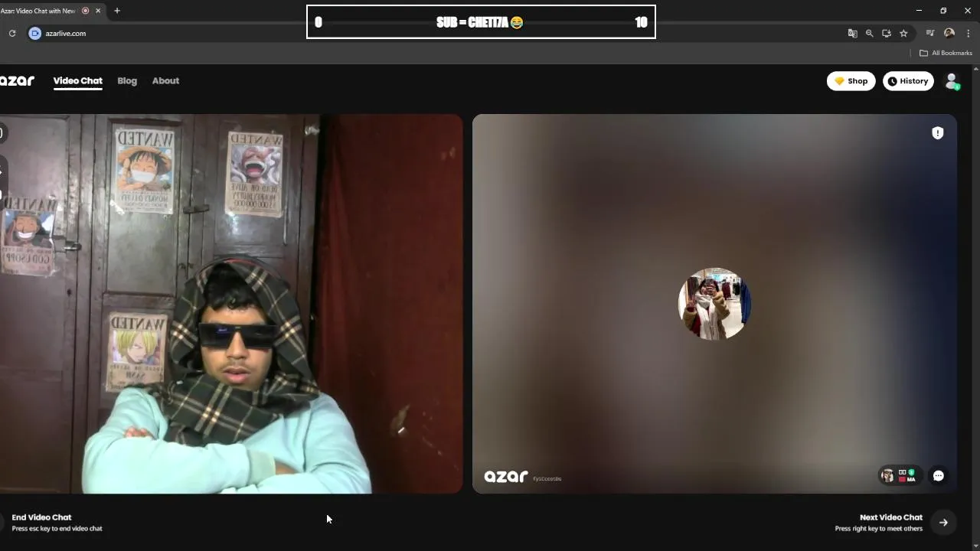Open the chat message bubble

(938, 476)
